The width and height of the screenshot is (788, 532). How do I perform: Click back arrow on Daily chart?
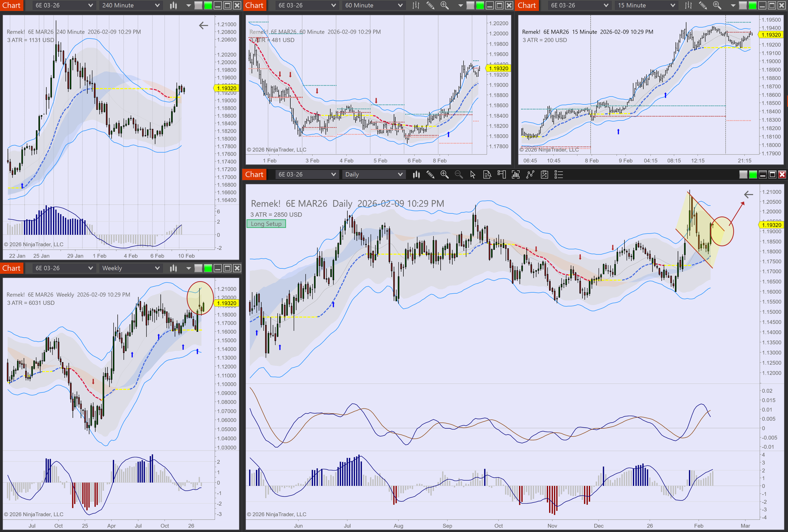[748, 195]
